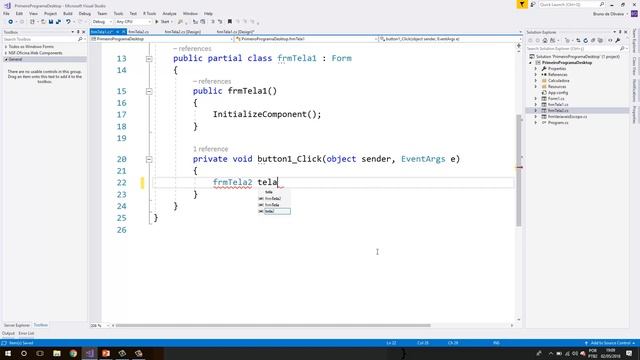
Task: Click the Solution Explorer Properties wrench icon
Action: tap(618, 40)
